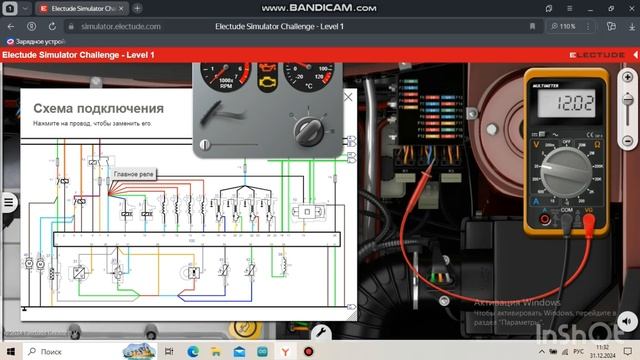640x360 pixels.
Task: Open the browser tab list dropdown
Action: coord(25,8)
